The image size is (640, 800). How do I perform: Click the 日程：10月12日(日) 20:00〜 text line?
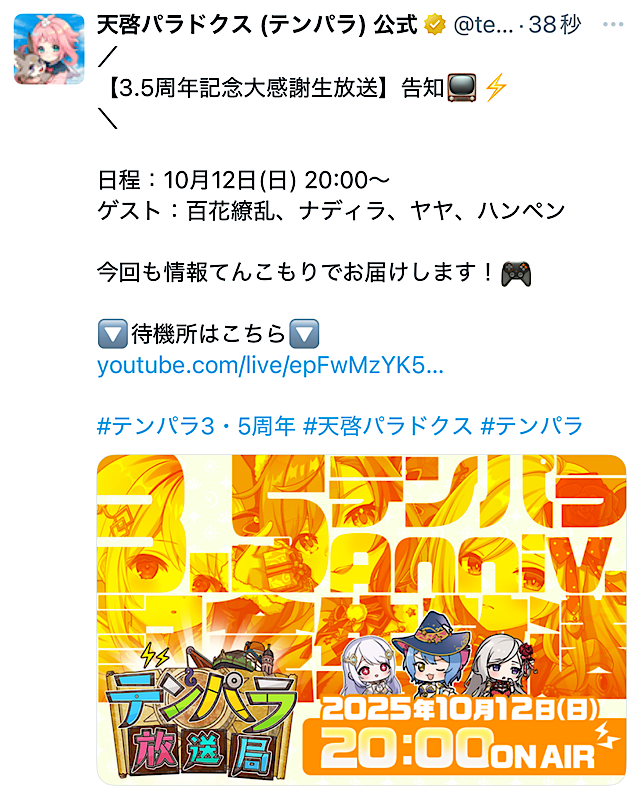(x=243, y=180)
